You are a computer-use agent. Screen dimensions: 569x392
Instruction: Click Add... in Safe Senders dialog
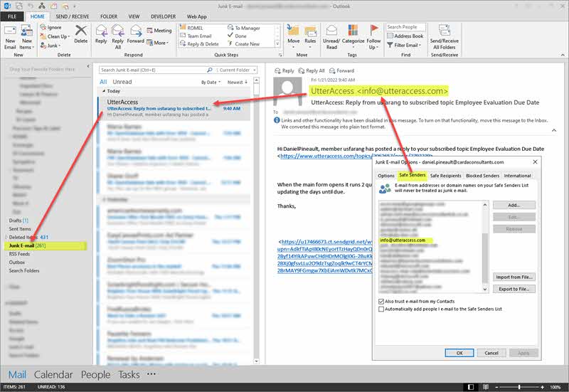click(x=514, y=205)
